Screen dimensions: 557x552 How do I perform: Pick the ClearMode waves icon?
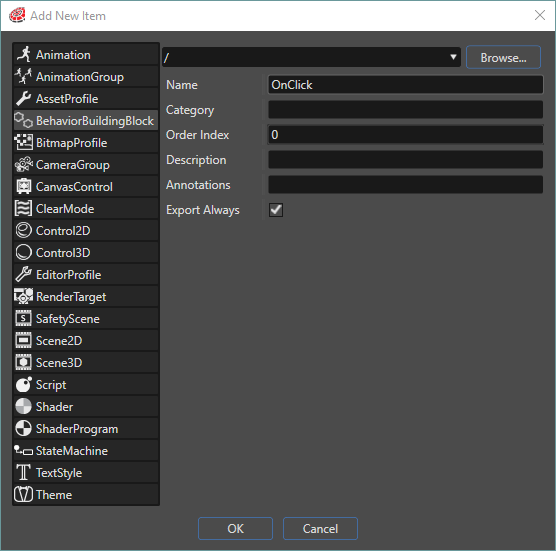click(x=23, y=209)
